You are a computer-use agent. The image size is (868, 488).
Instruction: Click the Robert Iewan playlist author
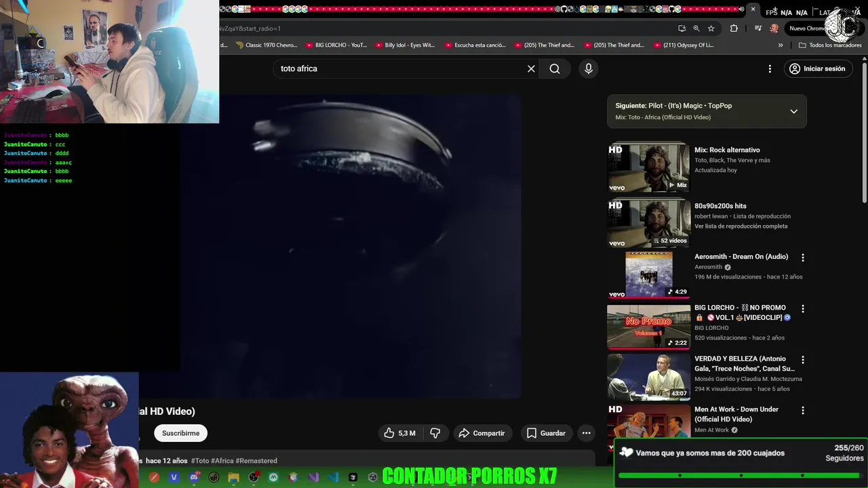pos(711,216)
